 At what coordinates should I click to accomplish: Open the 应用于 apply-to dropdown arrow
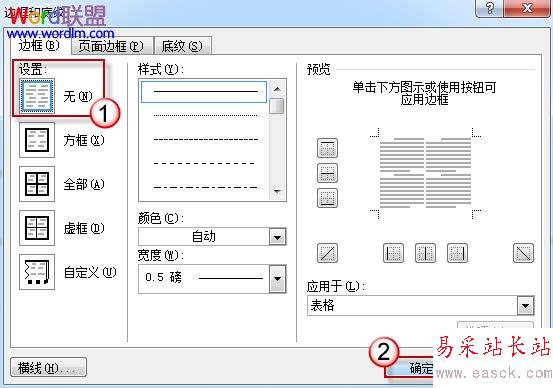point(525,305)
